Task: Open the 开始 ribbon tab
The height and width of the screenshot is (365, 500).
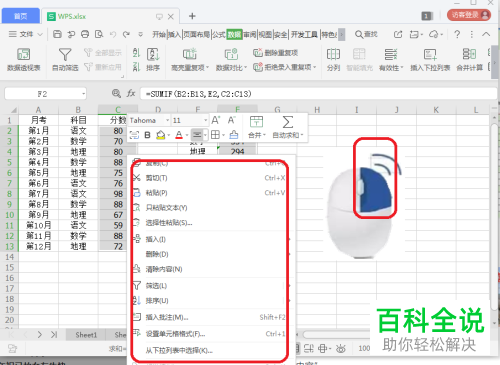Action: [x=159, y=34]
